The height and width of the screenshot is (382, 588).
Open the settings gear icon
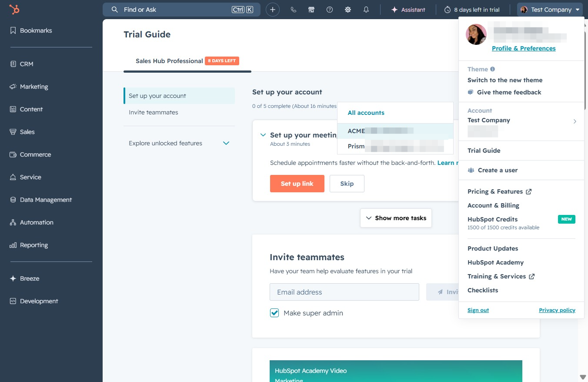click(348, 10)
